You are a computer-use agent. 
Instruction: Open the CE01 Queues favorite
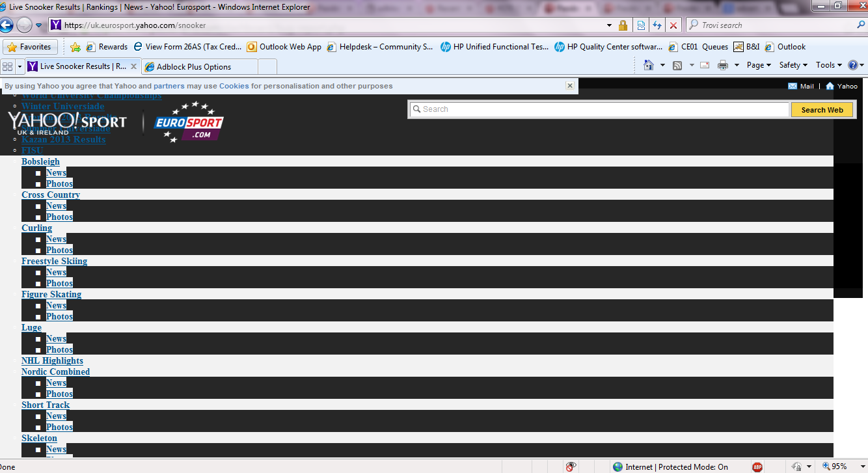coord(699,47)
